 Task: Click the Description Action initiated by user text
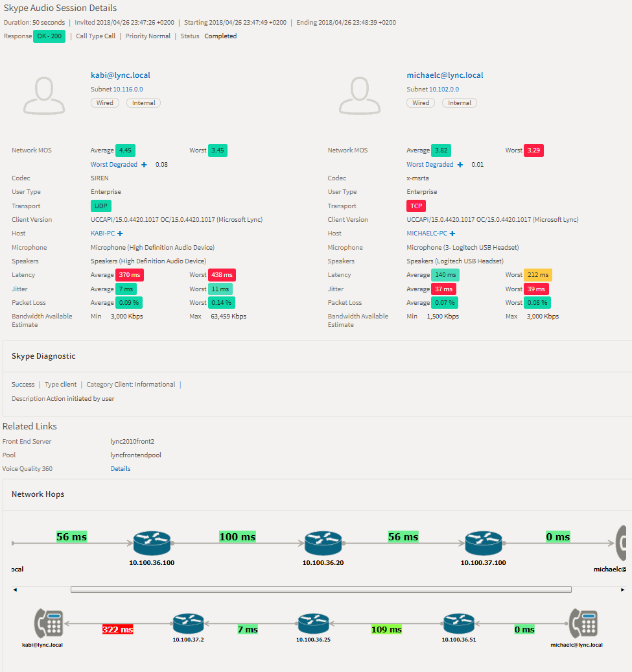tap(63, 398)
